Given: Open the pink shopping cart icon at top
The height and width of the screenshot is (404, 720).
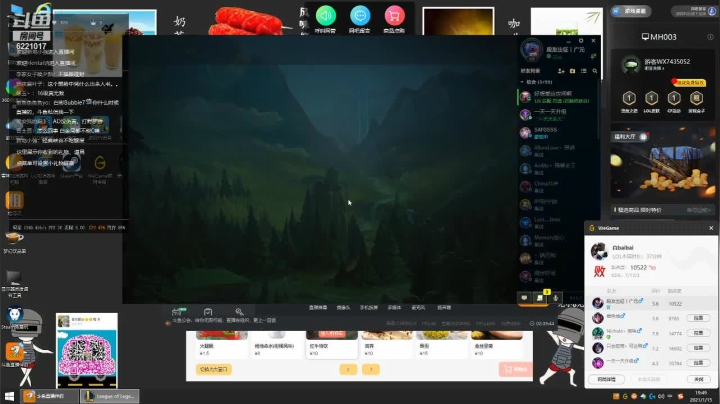Looking at the screenshot, I should pyautogui.click(x=394, y=16).
